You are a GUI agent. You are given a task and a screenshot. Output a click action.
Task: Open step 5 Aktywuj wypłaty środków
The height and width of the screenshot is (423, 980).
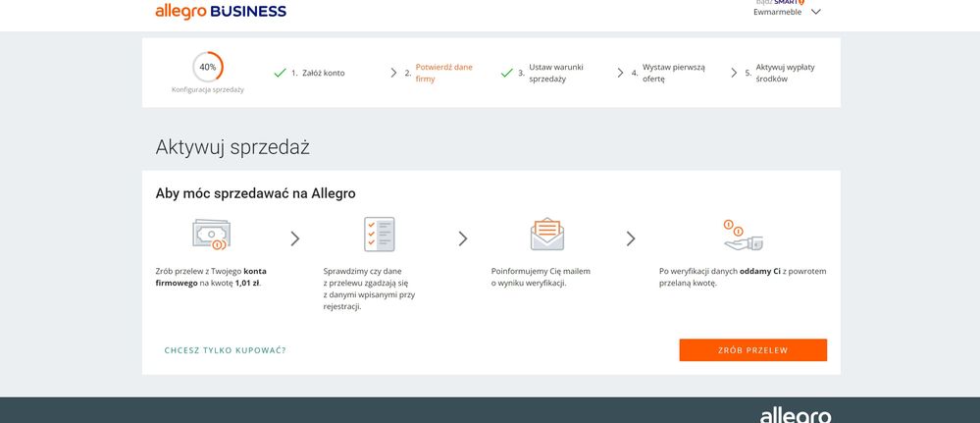tap(780, 74)
